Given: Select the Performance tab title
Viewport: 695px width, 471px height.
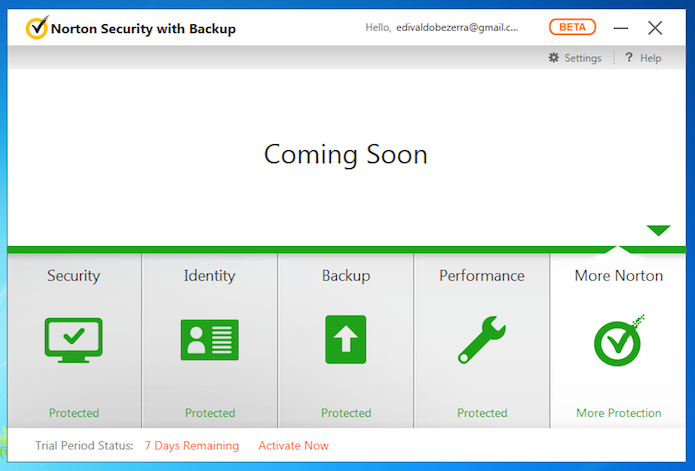Looking at the screenshot, I should [x=482, y=276].
